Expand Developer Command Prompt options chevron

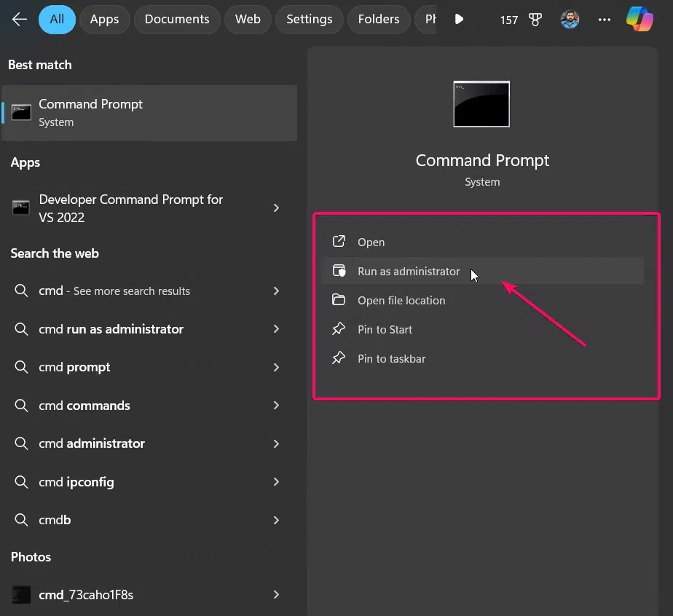pos(276,208)
